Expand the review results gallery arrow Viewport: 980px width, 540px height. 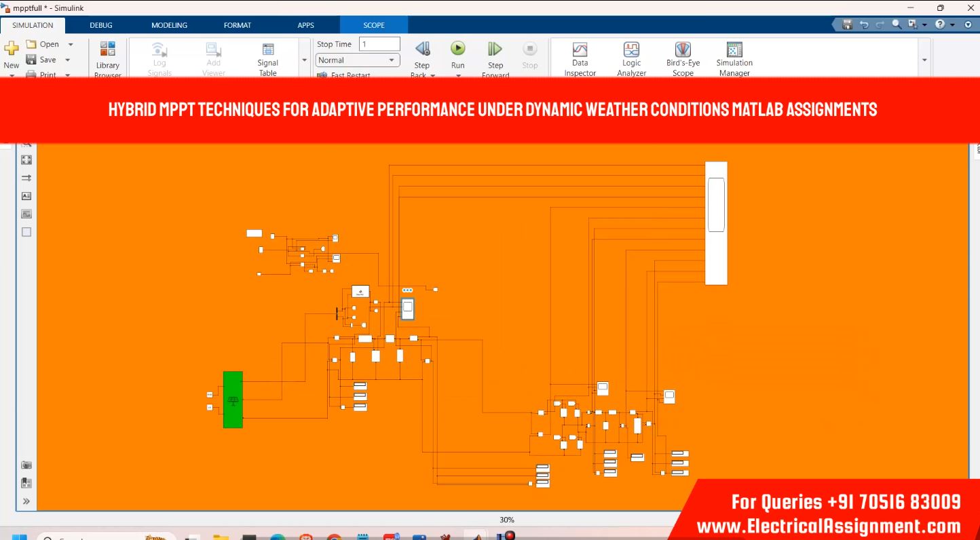pyautogui.click(x=924, y=60)
